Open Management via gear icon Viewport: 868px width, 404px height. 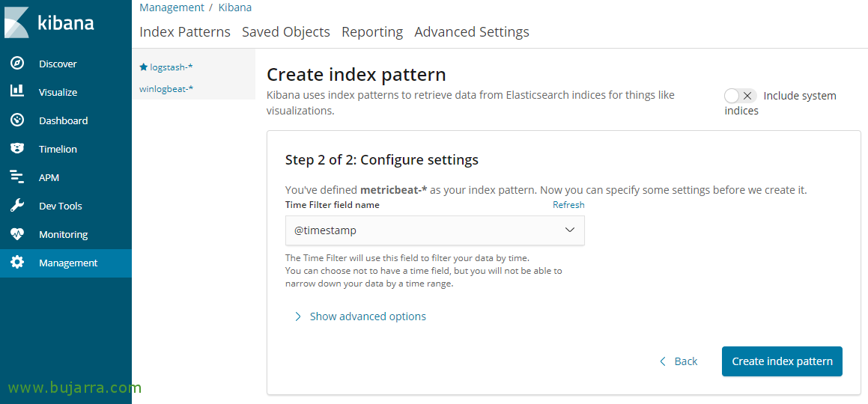17,263
